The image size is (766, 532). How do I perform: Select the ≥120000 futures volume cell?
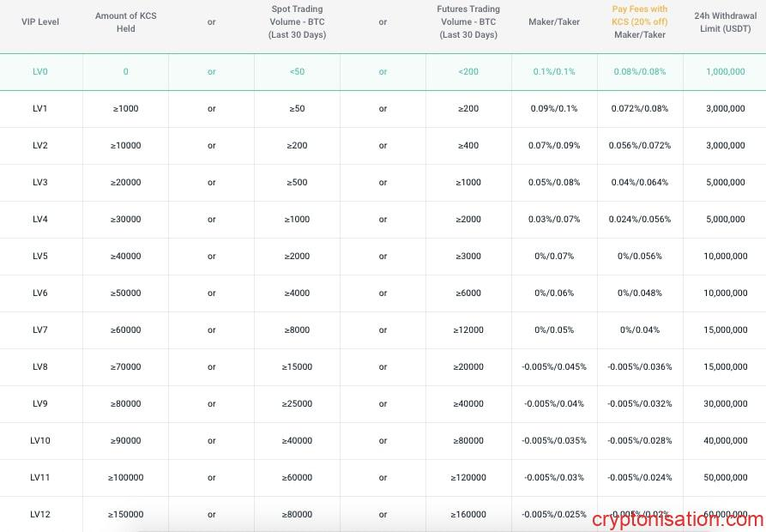468,478
